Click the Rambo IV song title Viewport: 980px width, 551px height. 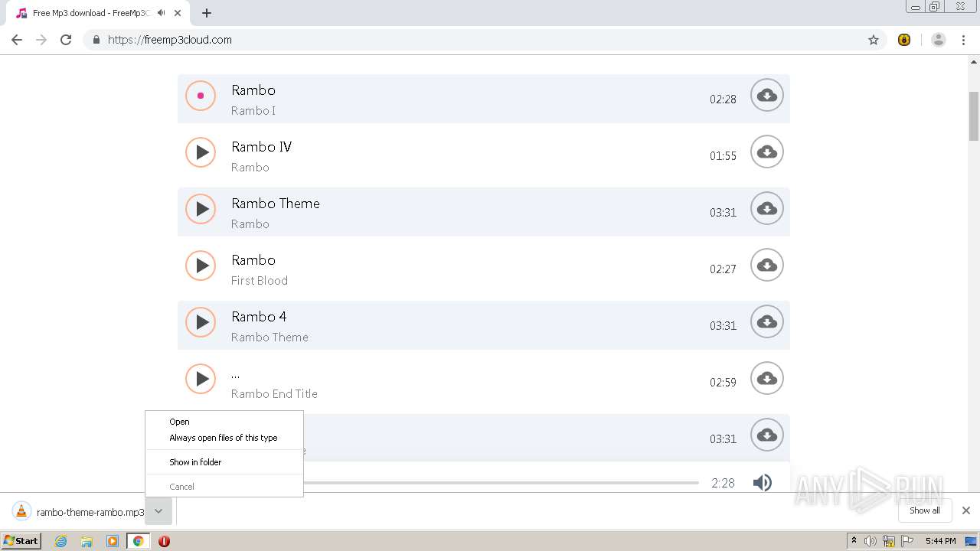click(261, 147)
